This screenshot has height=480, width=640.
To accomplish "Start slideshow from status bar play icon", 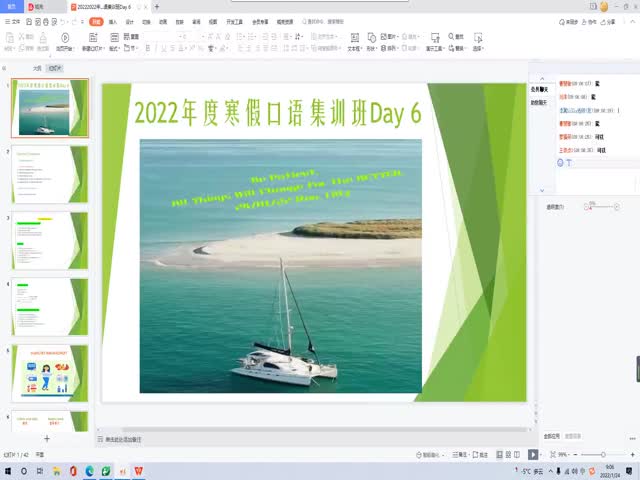I will [533, 455].
